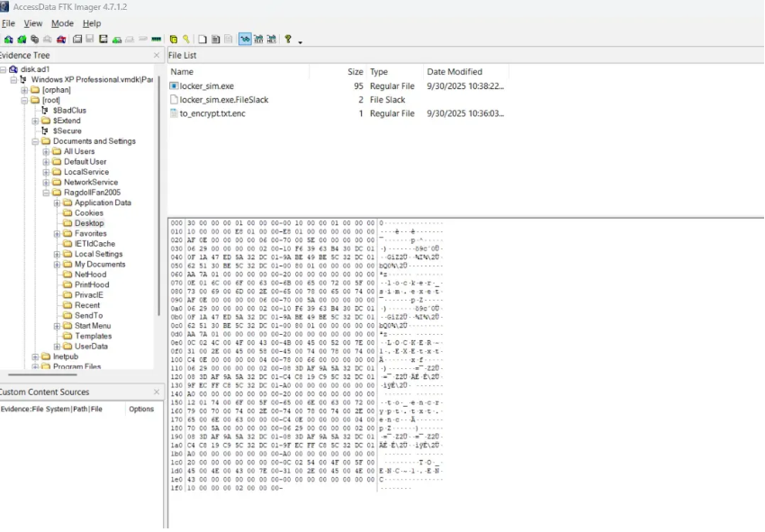Open the Help question mark icon
The height and width of the screenshot is (532, 765).
(286, 40)
